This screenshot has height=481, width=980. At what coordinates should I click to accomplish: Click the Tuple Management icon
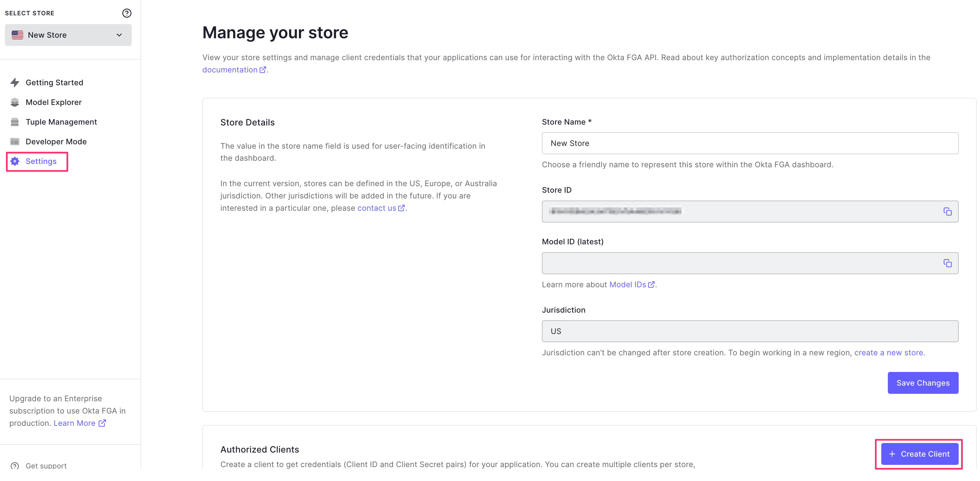(x=15, y=122)
